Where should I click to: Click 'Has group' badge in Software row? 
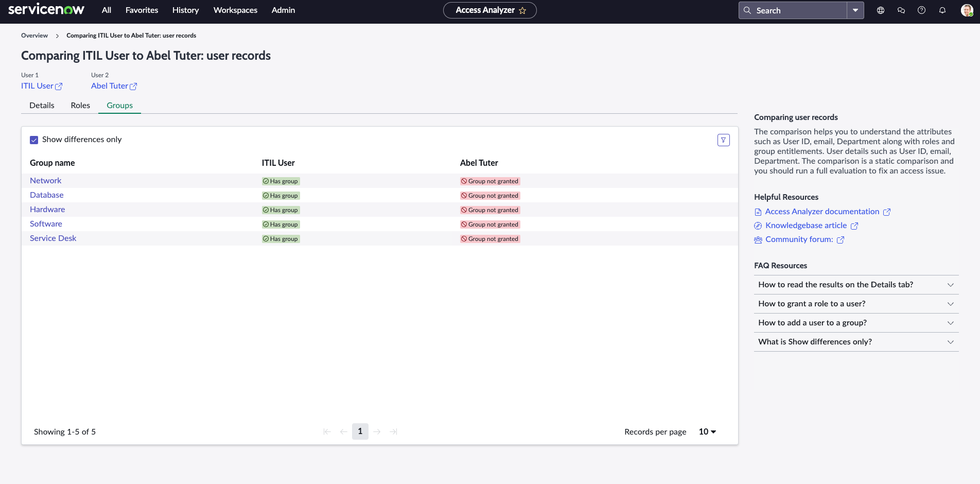(281, 224)
